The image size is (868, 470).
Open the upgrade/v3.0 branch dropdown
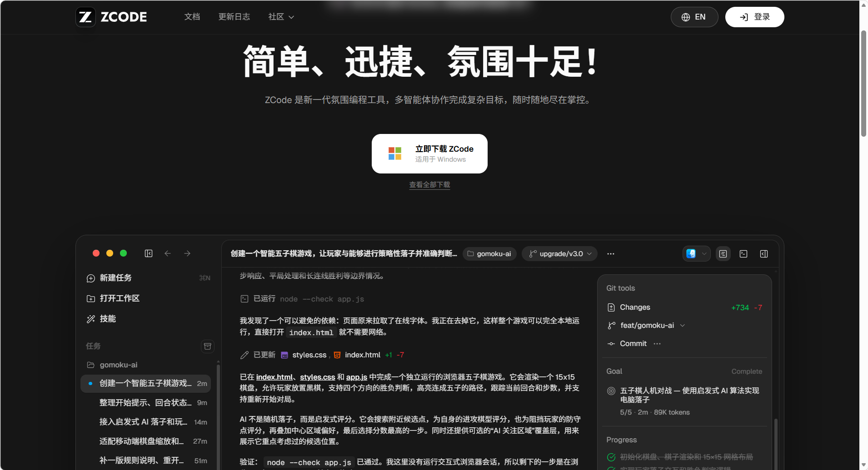(560, 254)
